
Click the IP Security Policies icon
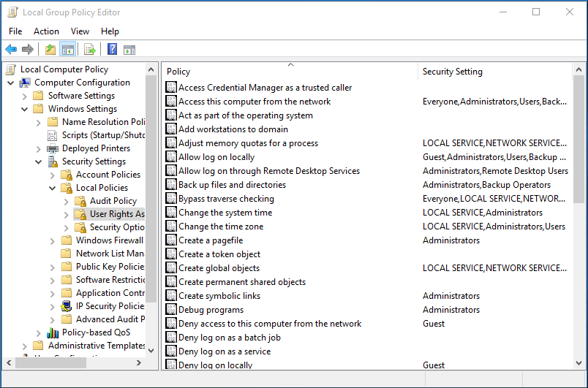(x=67, y=306)
